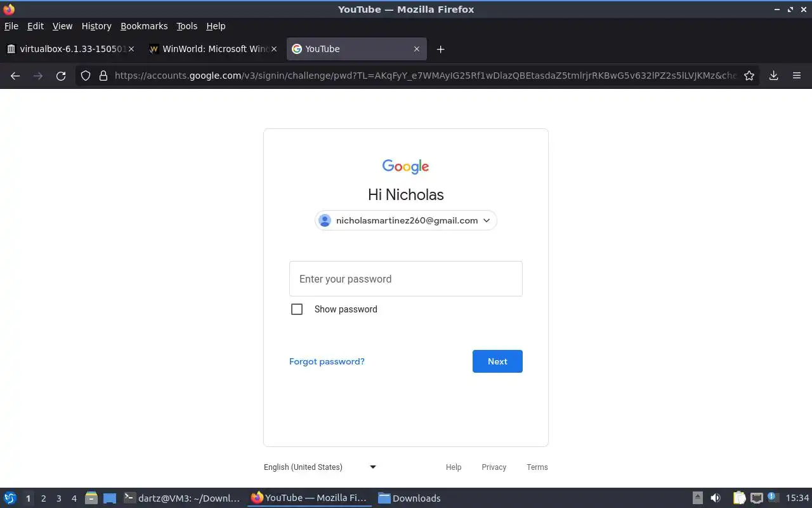Image resolution: width=812 pixels, height=508 pixels.
Task: Click the Hi Nicholas heading
Action: pos(406,194)
